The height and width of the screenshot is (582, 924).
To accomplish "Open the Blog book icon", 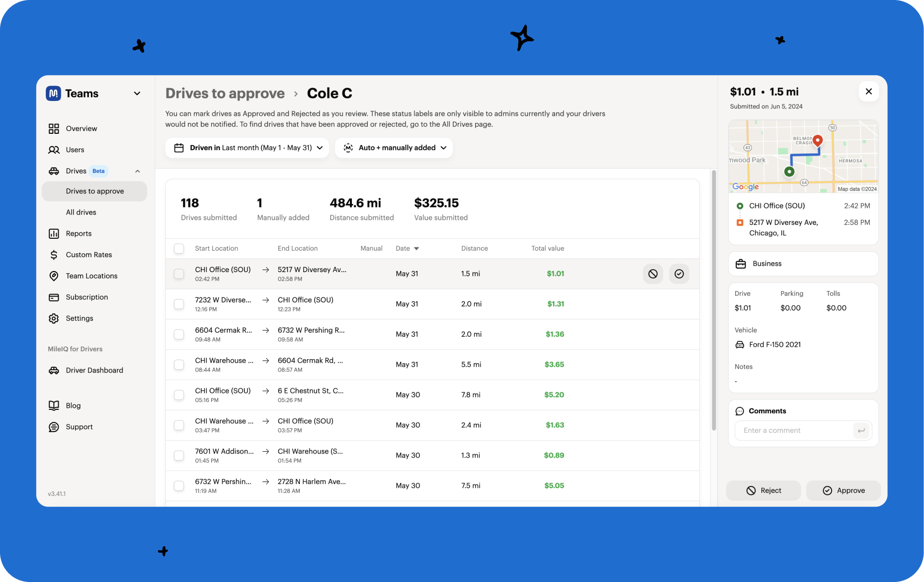I will point(54,405).
